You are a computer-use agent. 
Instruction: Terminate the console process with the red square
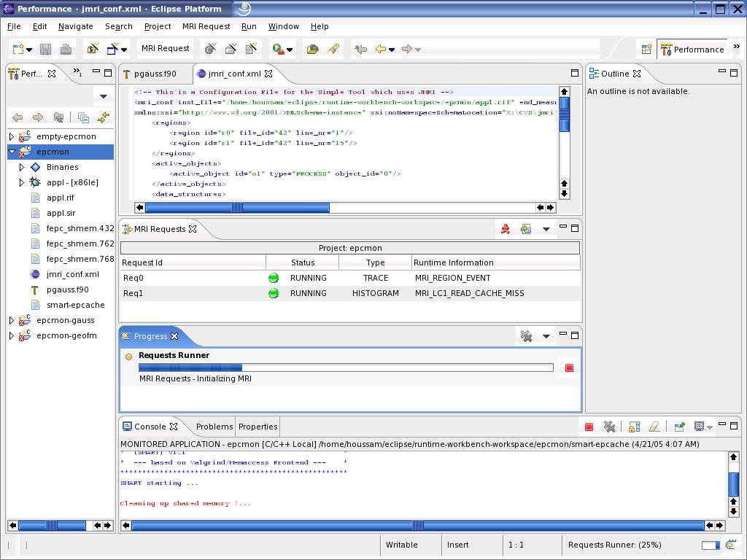coord(589,427)
